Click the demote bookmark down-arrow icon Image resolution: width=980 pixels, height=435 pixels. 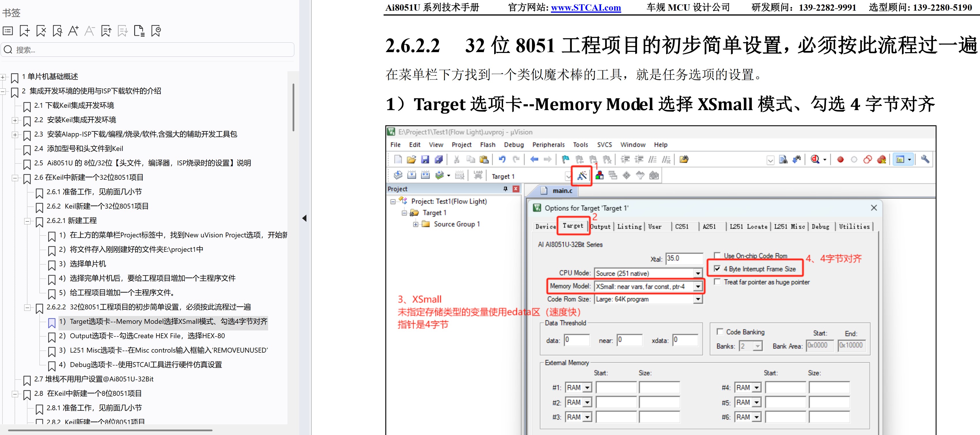(122, 31)
